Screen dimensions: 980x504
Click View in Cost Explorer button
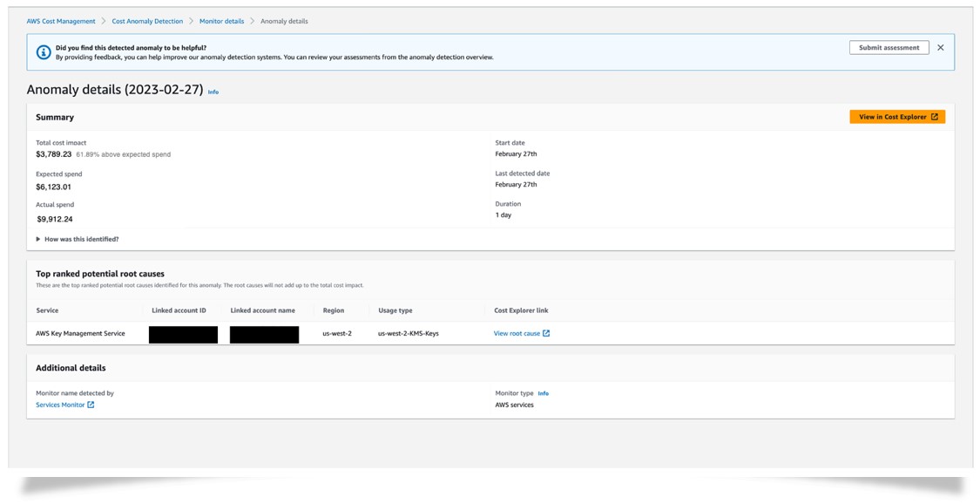click(x=897, y=117)
